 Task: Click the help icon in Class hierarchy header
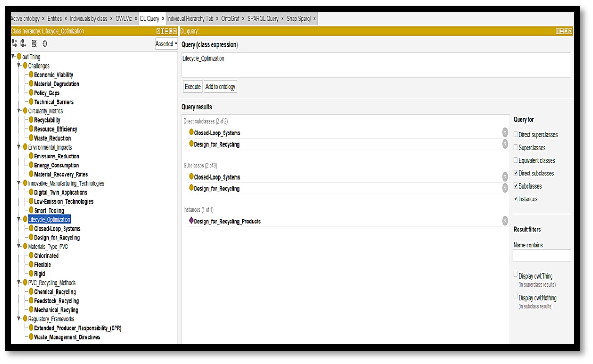[158, 31]
